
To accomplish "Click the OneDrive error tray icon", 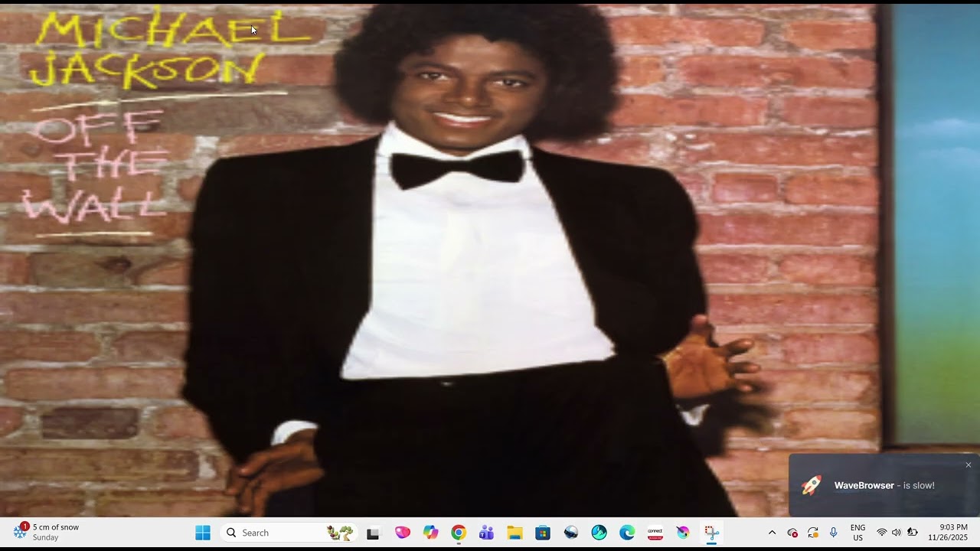I will coord(792,533).
